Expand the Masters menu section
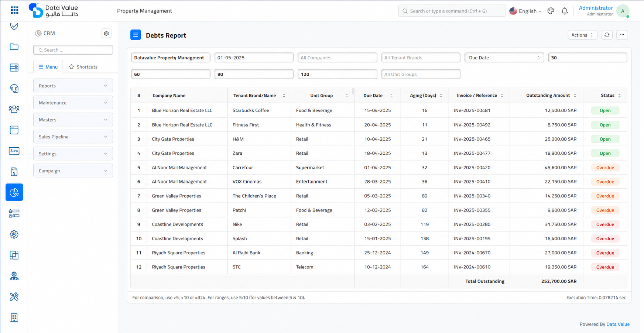This screenshot has height=333, width=644. click(73, 120)
